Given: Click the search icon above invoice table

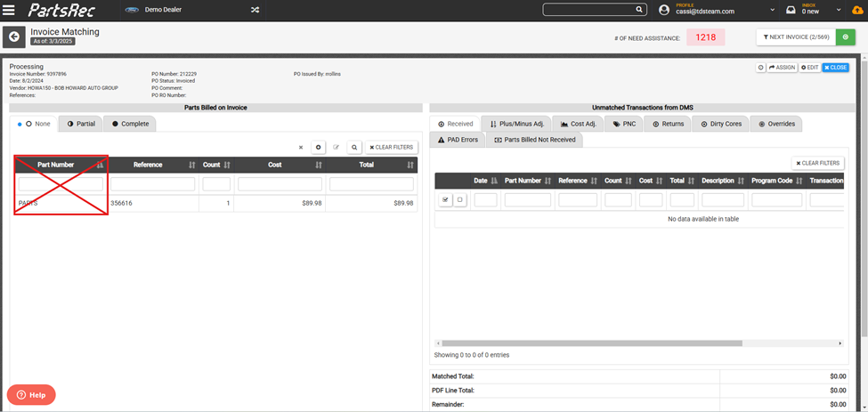Looking at the screenshot, I should click(x=354, y=148).
